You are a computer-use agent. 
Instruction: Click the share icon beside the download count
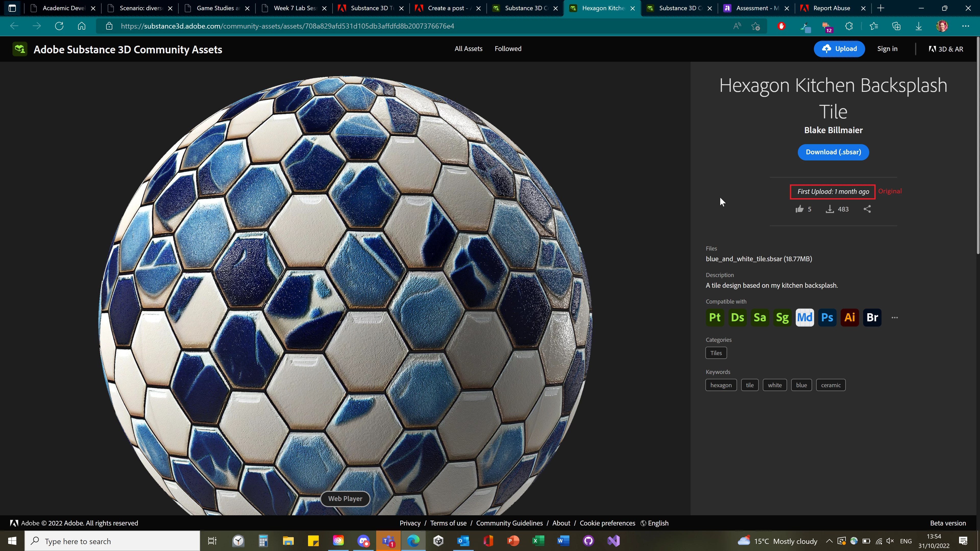pyautogui.click(x=867, y=209)
